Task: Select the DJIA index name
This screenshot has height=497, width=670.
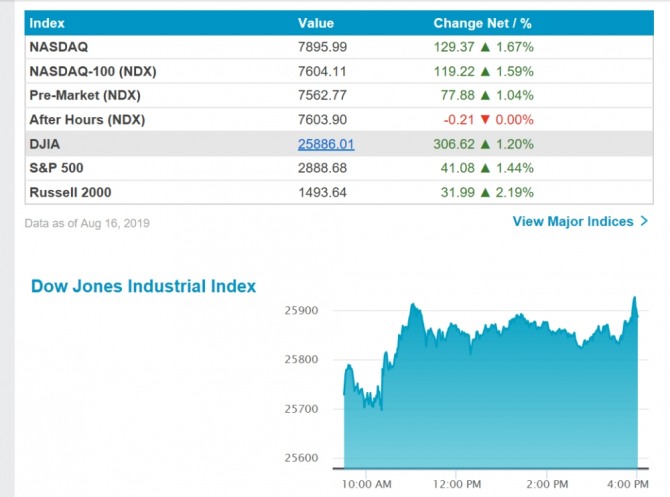Action: tap(45, 144)
